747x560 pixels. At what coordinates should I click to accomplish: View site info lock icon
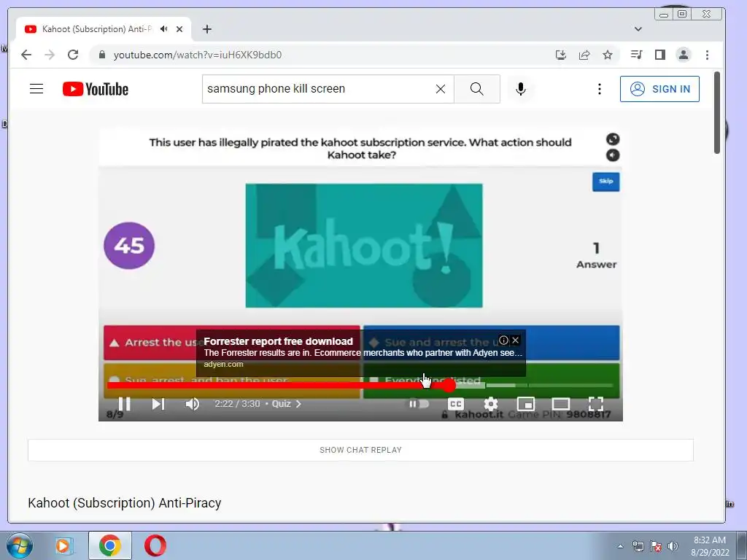click(101, 55)
